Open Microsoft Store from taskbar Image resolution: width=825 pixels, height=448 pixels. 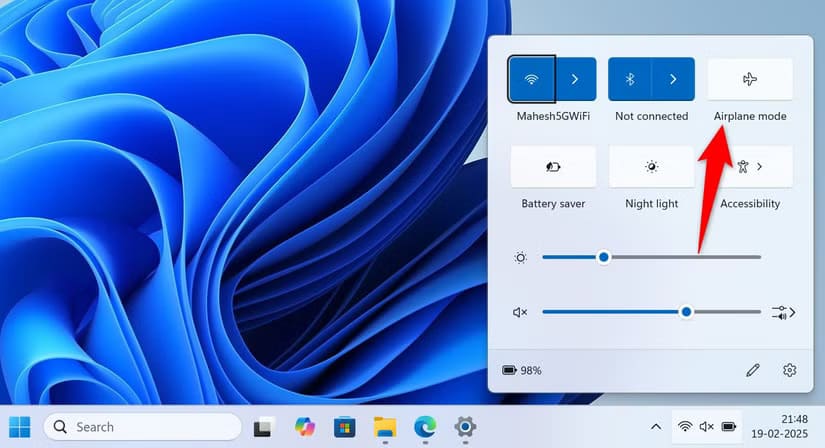pos(344,427)
